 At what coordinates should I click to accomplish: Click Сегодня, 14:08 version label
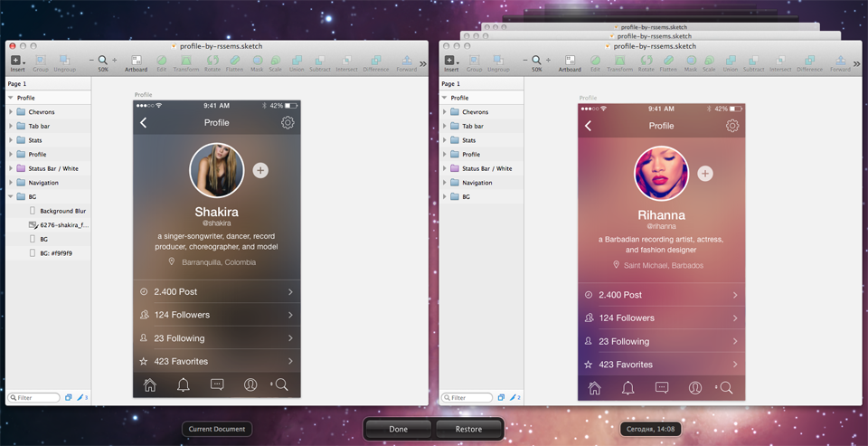point(650,429)
